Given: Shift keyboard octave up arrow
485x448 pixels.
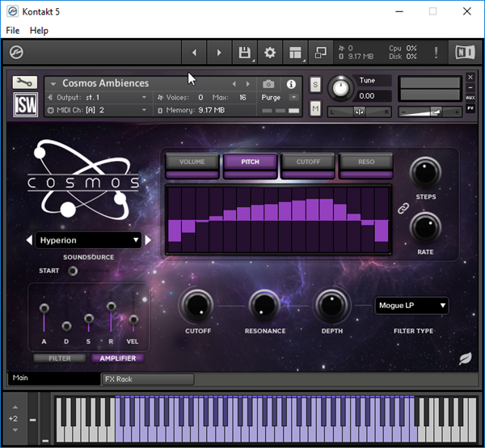Looking at the screenshot, I should [15, 407].
